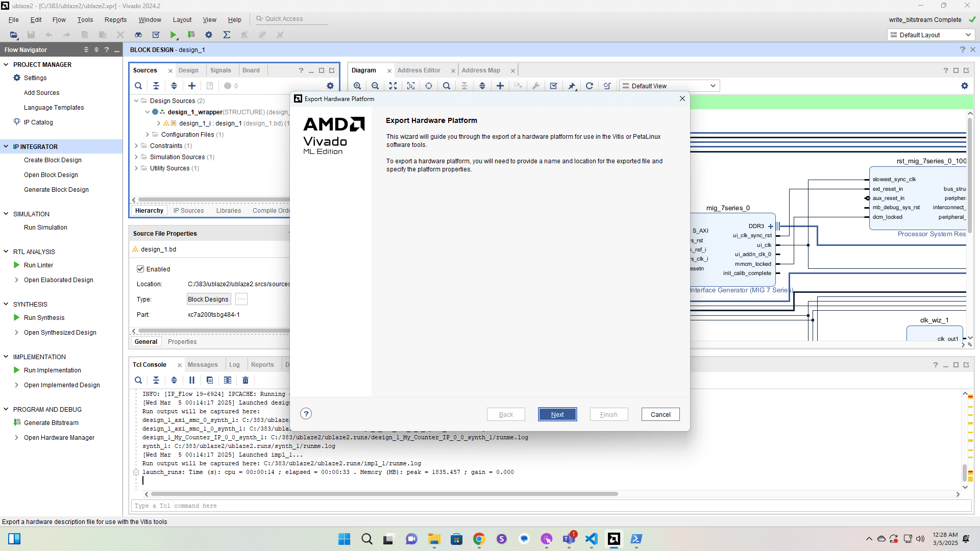The width and height of the screenshot is (980, 551).
Task: Click the Next button in the wizard
Action: pos(557,414)
